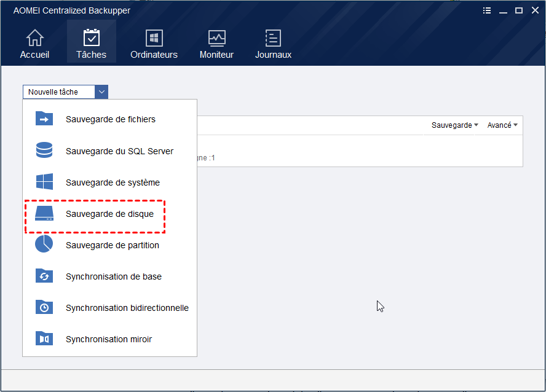
Task: Select Sauvegarde de système
Action: pyautogui.click(x=109, y=182)
